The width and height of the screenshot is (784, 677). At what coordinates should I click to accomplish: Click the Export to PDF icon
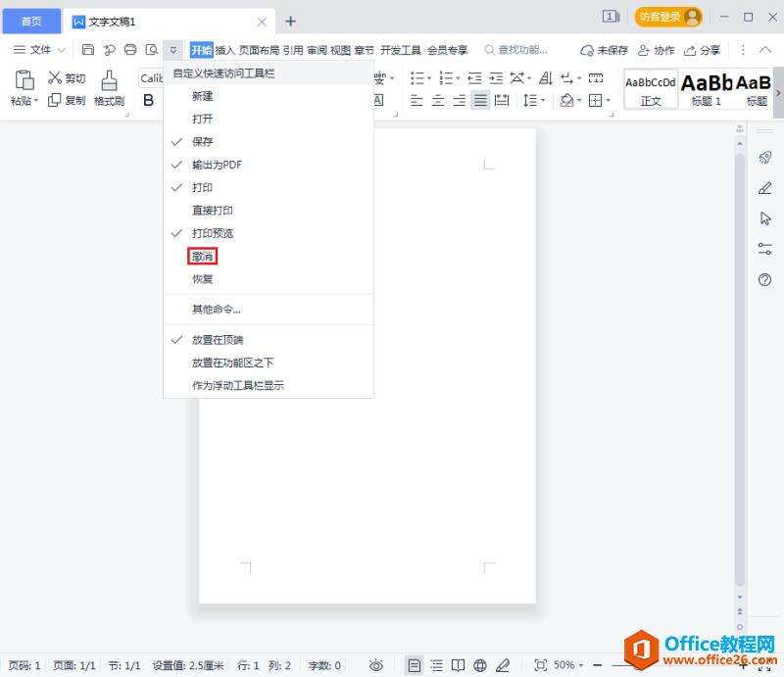[109, 50]
